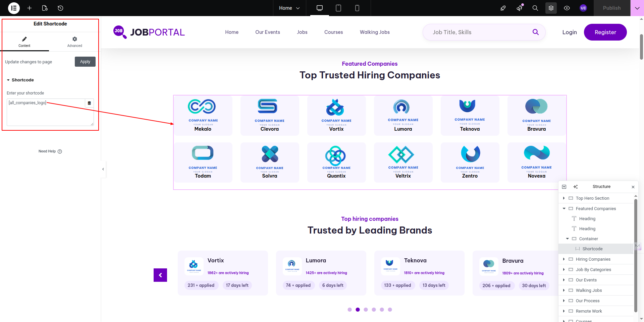The image size is (644, 322).
Task: Open the Advanced tab
Action: tap(74, 42)
